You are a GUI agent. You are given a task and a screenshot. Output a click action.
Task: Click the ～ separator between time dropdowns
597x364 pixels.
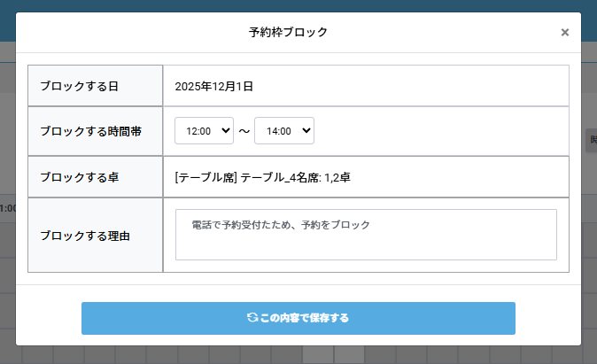244,131
